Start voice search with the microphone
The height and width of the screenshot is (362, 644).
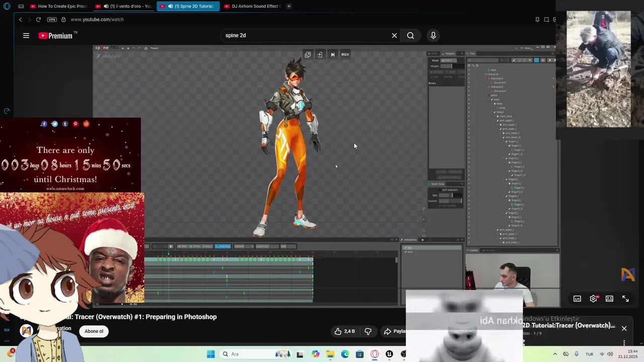click(x=433, y=35)
